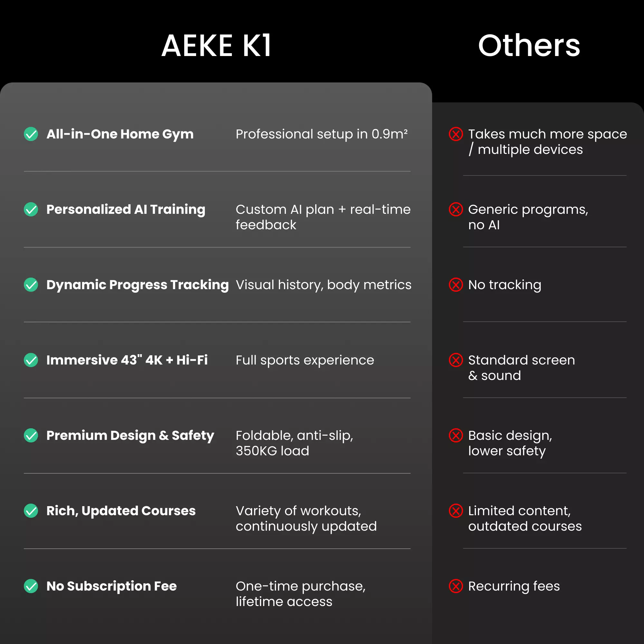Select the checkmark next to No Subscription Fee

pos(31,586)
